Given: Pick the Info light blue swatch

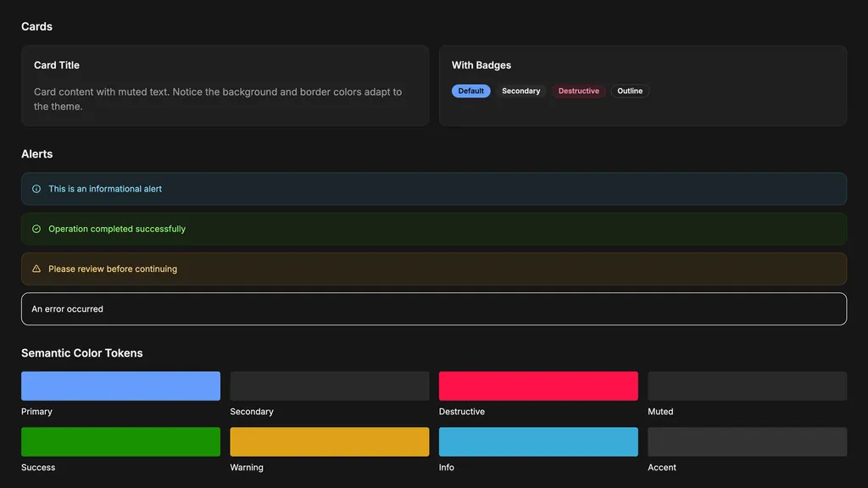Looking at the screenshot, I should point(538,441).
